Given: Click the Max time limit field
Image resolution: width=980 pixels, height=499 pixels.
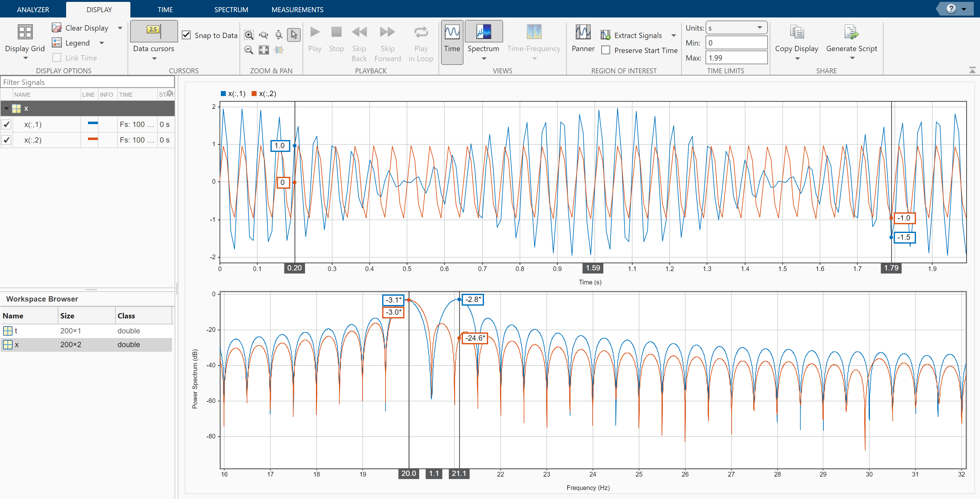Looking at the screenshot, I should point(736,58).
